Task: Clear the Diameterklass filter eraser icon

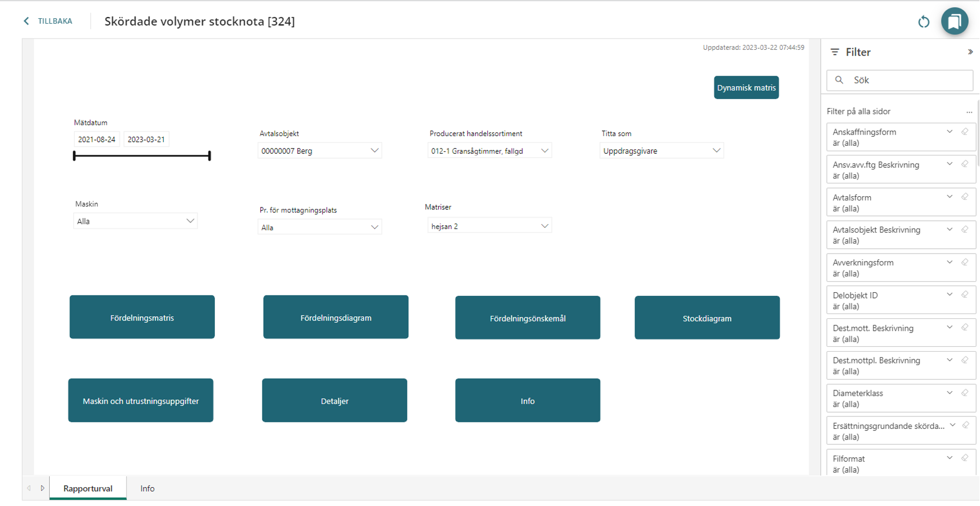Action: (964, 393)
